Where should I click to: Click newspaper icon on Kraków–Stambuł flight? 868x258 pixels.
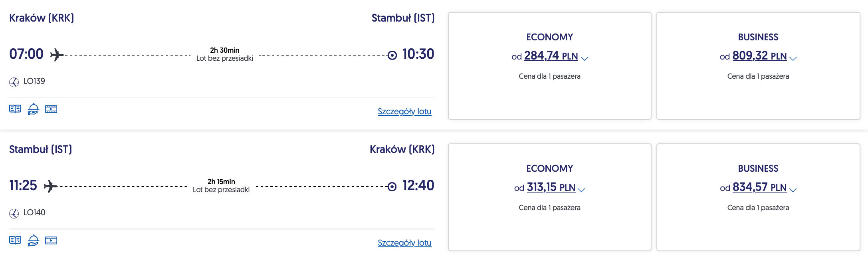point(15,109)
